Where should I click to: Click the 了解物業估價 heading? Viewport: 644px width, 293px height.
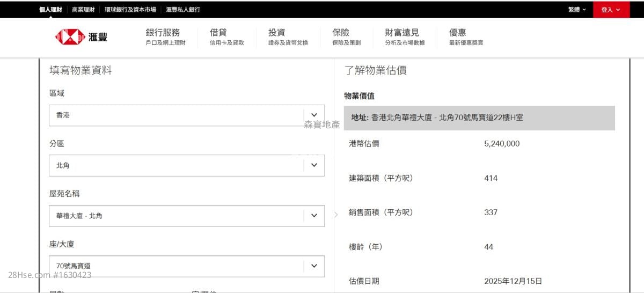[x=375, y=70]
